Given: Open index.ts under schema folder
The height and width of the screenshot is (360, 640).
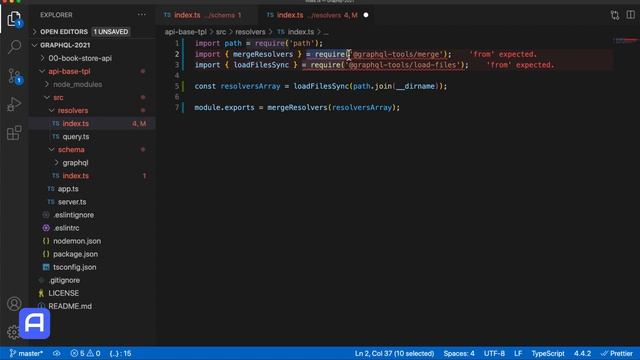Looking at the screenshot, I should tap(76, 176).
